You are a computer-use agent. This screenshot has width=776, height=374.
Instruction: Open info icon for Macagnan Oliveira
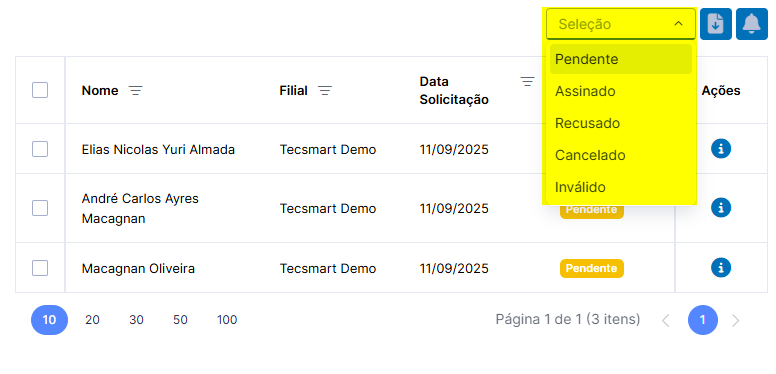(x=721, y=268)
